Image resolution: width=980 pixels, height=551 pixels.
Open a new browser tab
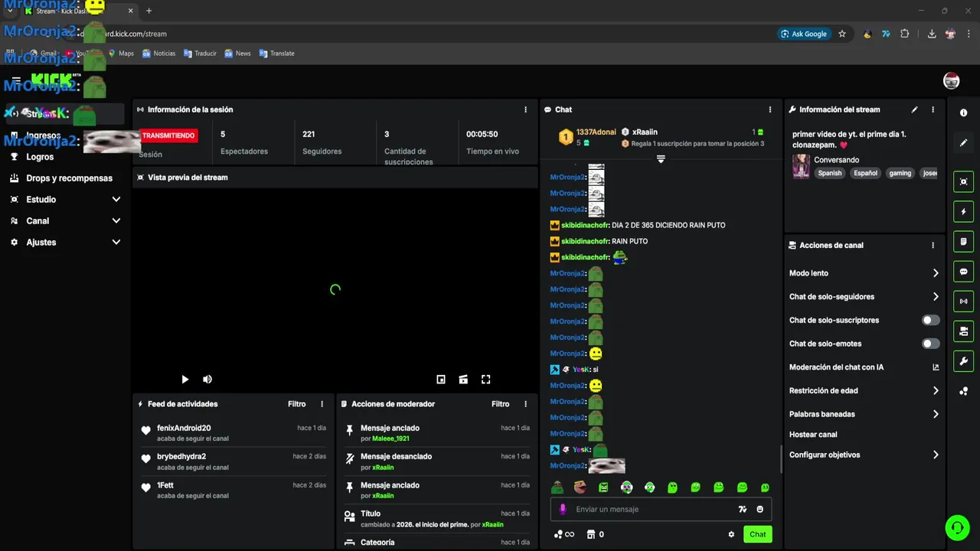coord(149,11)
